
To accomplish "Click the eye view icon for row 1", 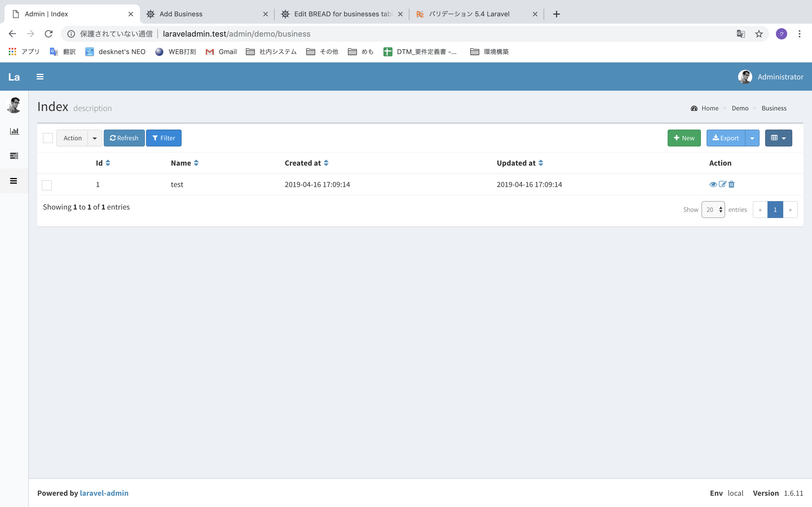I will coord(713,184).
